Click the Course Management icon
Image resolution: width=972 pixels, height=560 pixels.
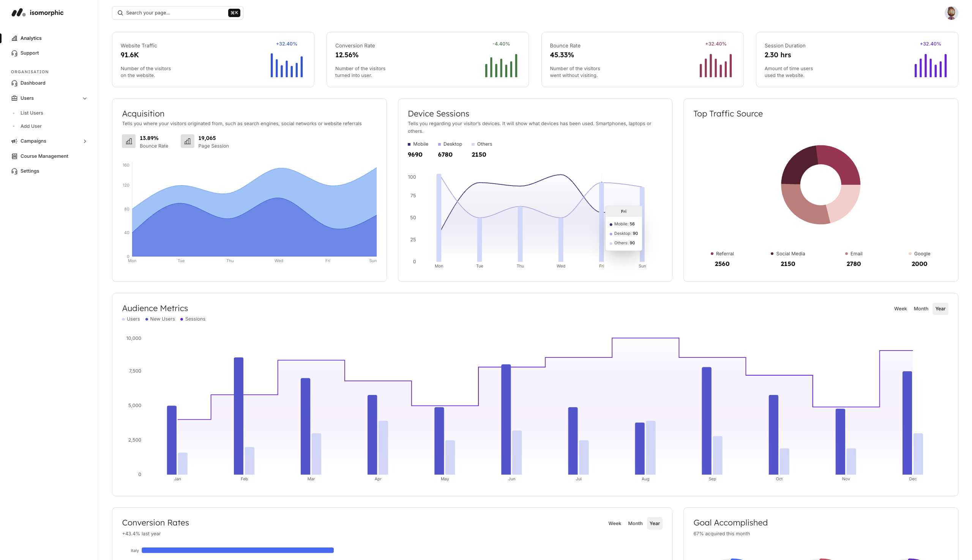tap(14, 156)
